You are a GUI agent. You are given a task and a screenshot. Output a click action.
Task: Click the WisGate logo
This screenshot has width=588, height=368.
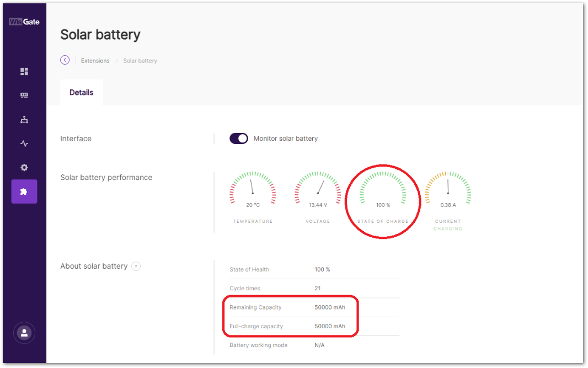point(24,22)
